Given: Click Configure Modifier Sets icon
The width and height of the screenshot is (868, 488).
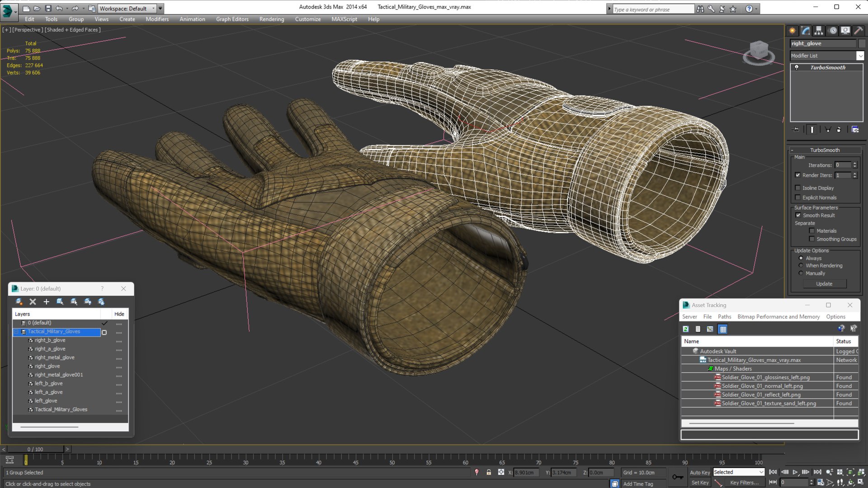Looking at the screenshot, I should click(855, 130).
